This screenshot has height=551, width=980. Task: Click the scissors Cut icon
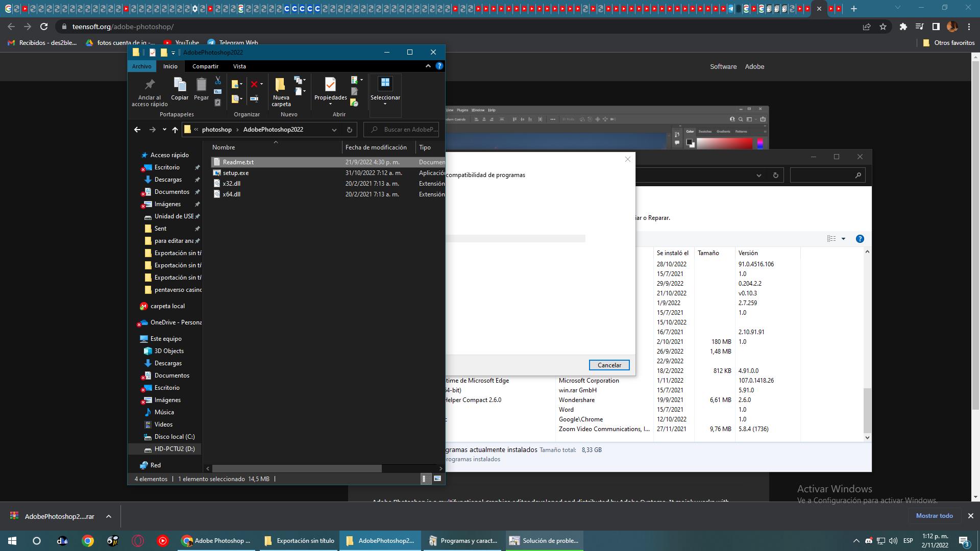tap(218, 81)
